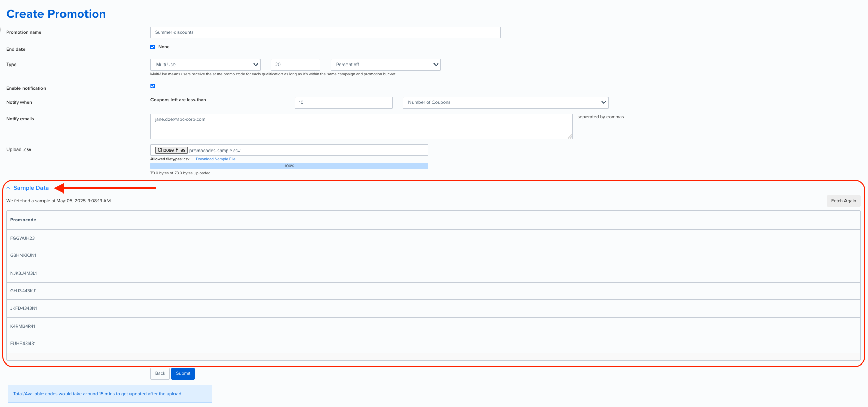Select promocode G3HNKKJN1 row
Screen dimensions: 868x407
(433, 256)
